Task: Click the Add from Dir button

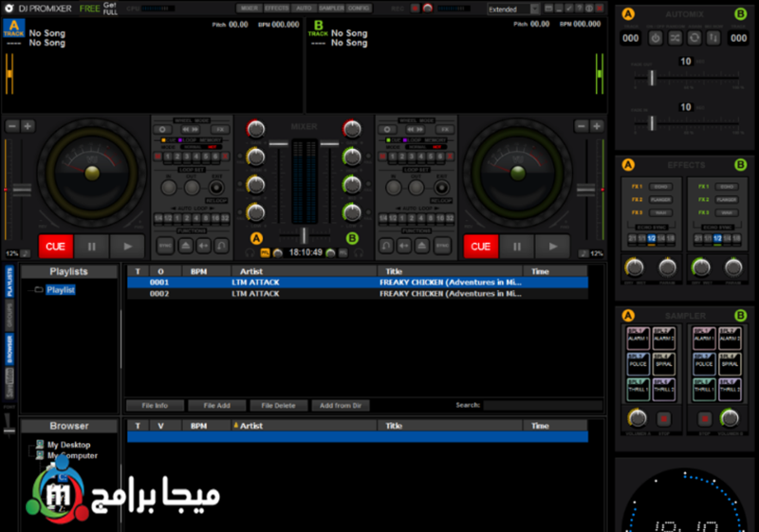Action: (341, 405)
